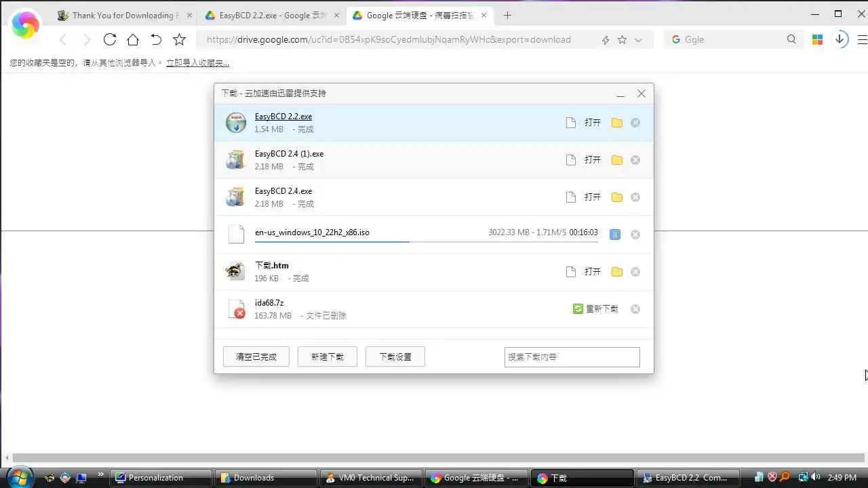
Task: Open the EasyBCD 2.2.exe file name link
Action: click(x=283, y=117)
